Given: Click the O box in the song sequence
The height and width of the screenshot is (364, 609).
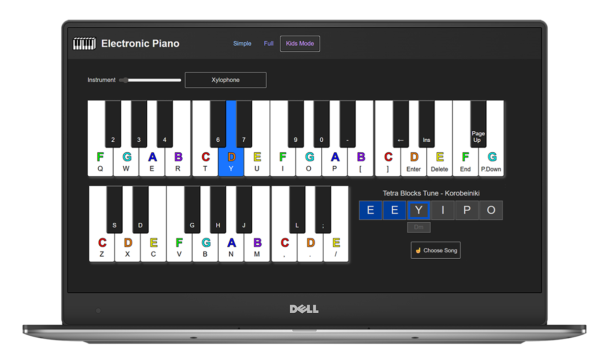Looking at the screenshot, I should pos(491,210).
